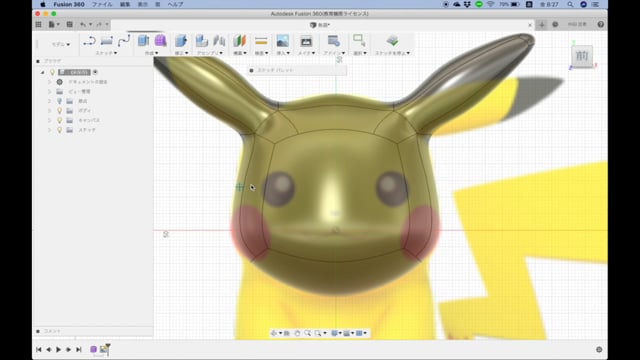This screenshot has width=640, height=360.
Task: Expand the ドキュメントの設定 tree row
Action: pos(49,82)
